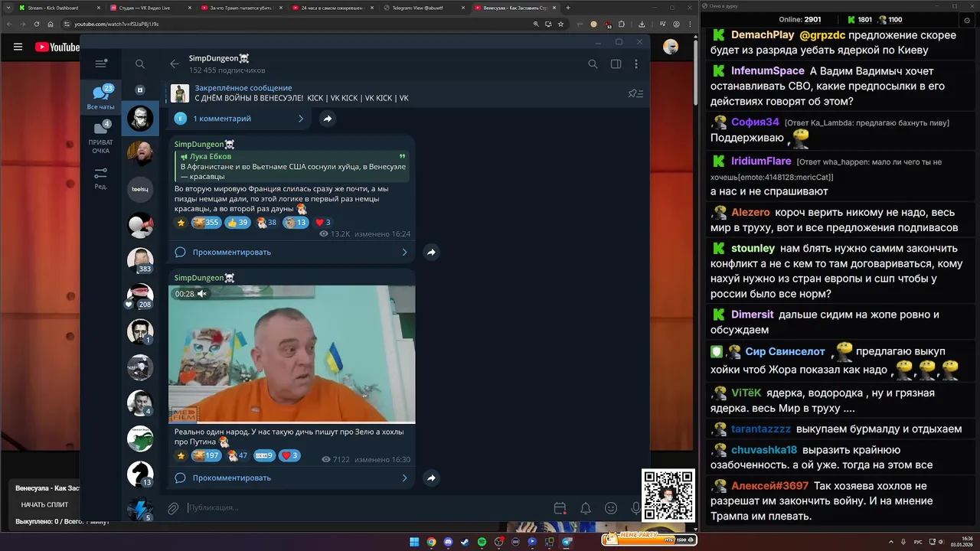Open YouTube home logo
This screenshot has height=551, width=980.
click(57, 47)
